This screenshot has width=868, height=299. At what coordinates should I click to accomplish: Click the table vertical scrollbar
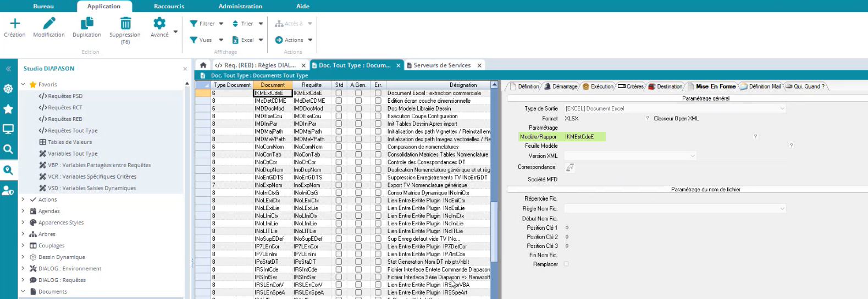pyautogui.click(x=494, y=231)
